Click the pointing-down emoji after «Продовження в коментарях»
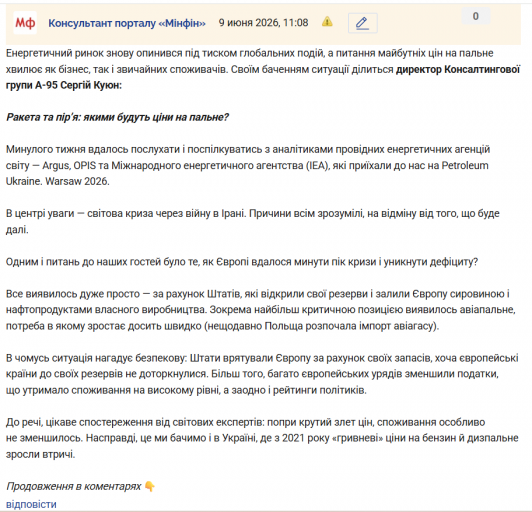Image resolution: width=532 pixels, height=512 pixels. coord(150,487)
